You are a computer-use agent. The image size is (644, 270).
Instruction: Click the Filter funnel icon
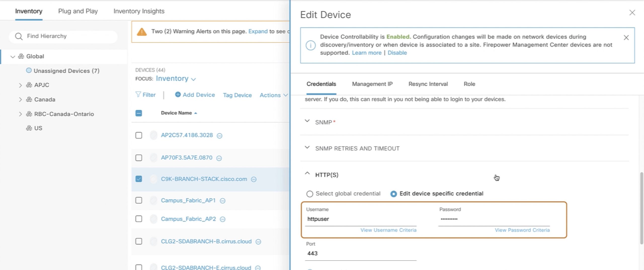click(138, 95)
